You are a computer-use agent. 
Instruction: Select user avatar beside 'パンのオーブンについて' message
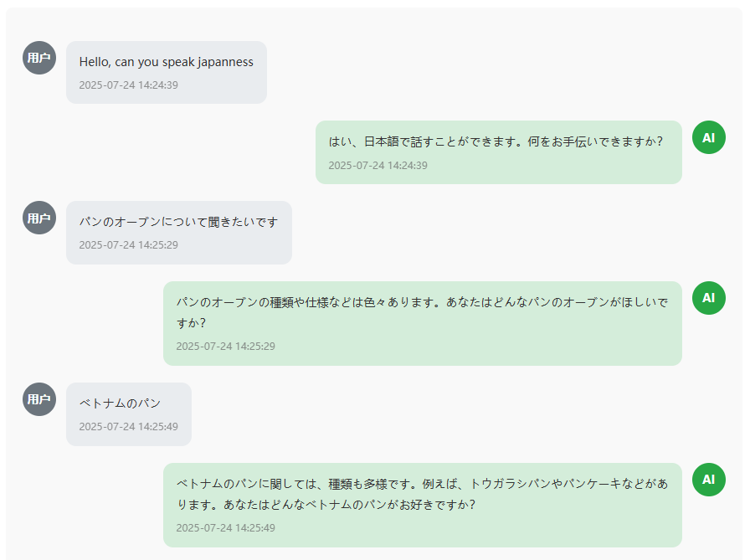(39, 218)
